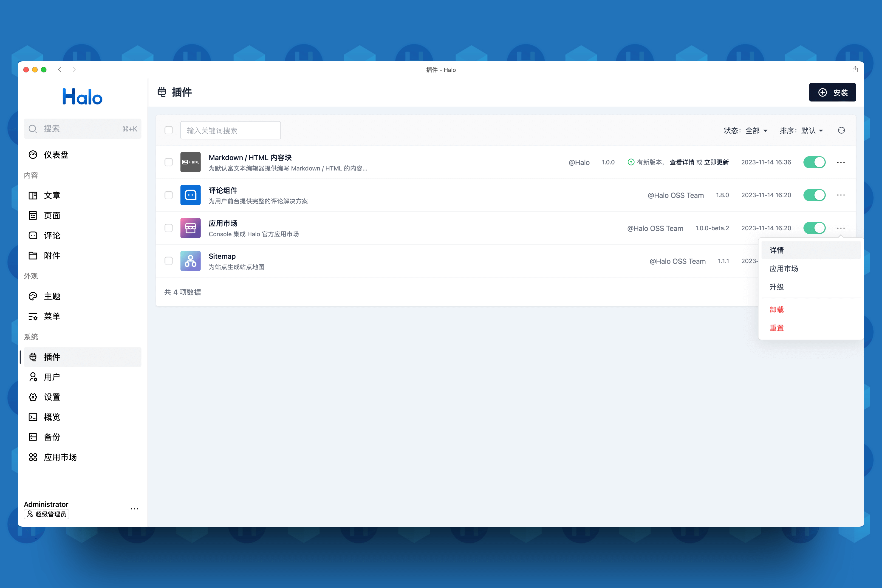Click the 附件 attachments folder icon
The width and height of the screenshot is (882, 588).
click(33, 256)
